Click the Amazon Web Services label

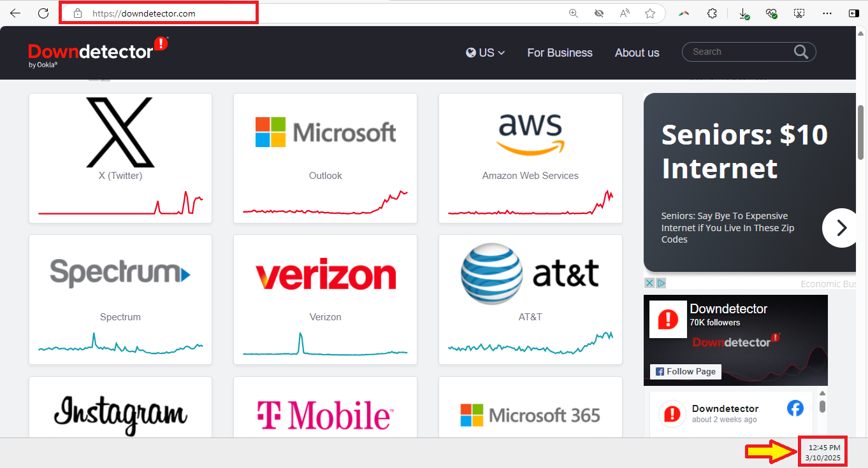point(530,176)
